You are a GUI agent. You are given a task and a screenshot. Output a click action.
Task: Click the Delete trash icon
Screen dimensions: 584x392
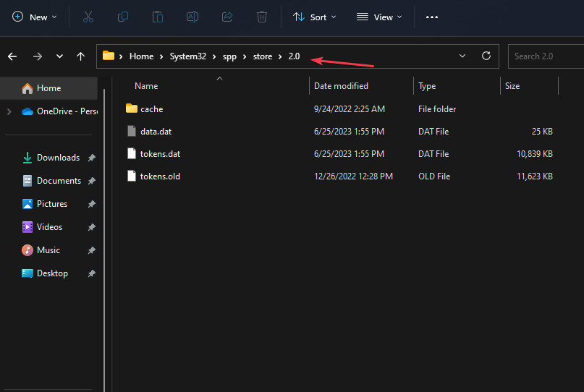click(262, 17)
